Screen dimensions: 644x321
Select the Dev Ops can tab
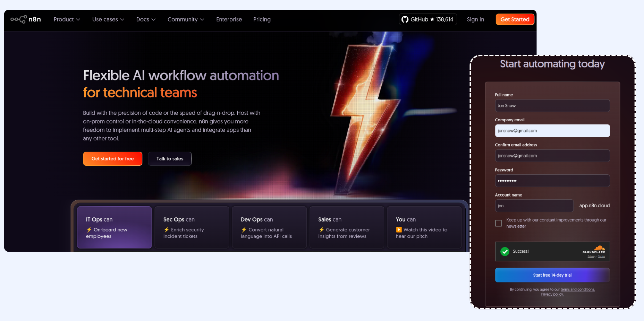pos(269,227)
